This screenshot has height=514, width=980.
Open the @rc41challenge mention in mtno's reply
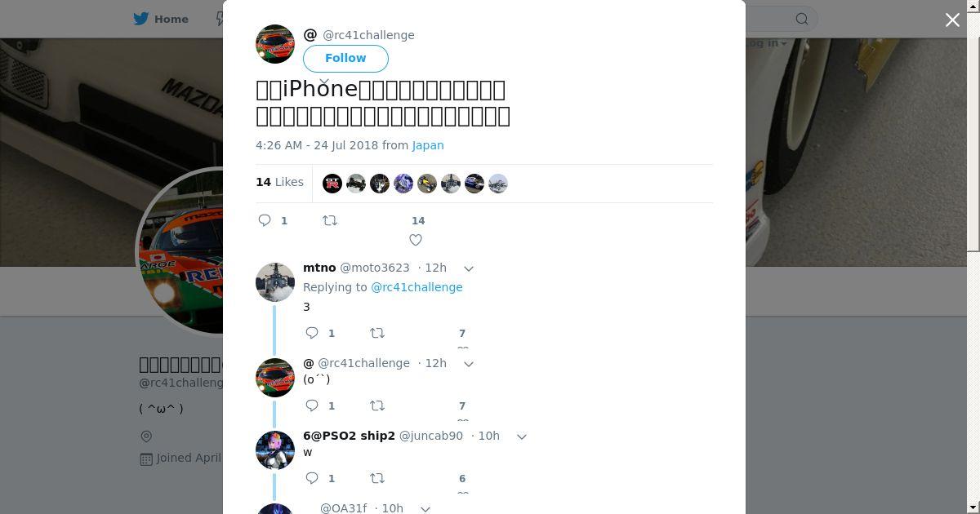click(416, 287)
